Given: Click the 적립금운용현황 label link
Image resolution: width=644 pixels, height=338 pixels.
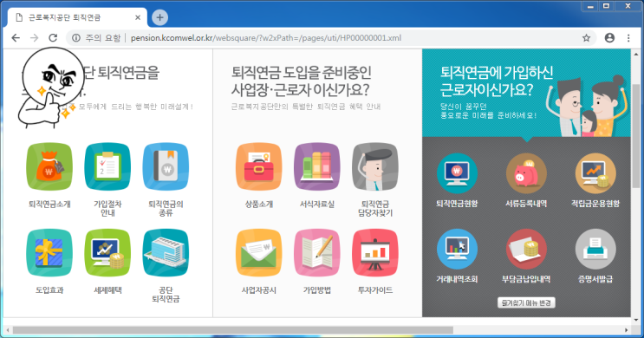Looking at the screenshot, I should [595, 204].
